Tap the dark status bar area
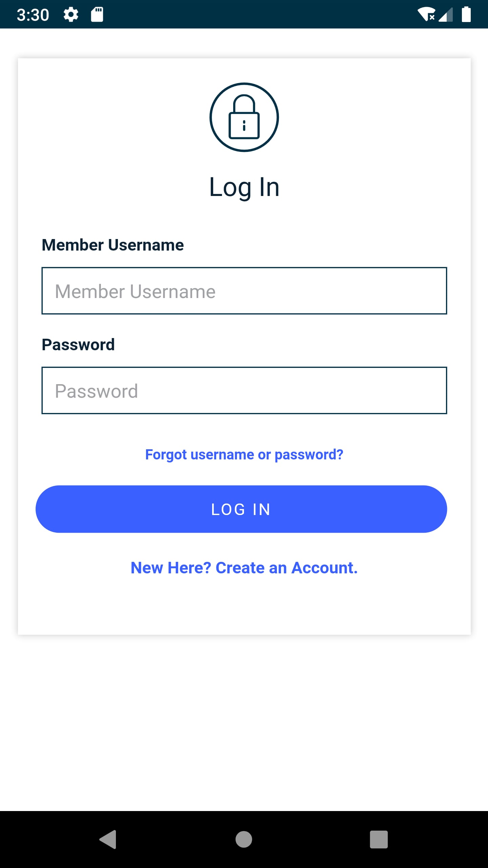This screenshot has width=488, height=868. coord(237,14)
